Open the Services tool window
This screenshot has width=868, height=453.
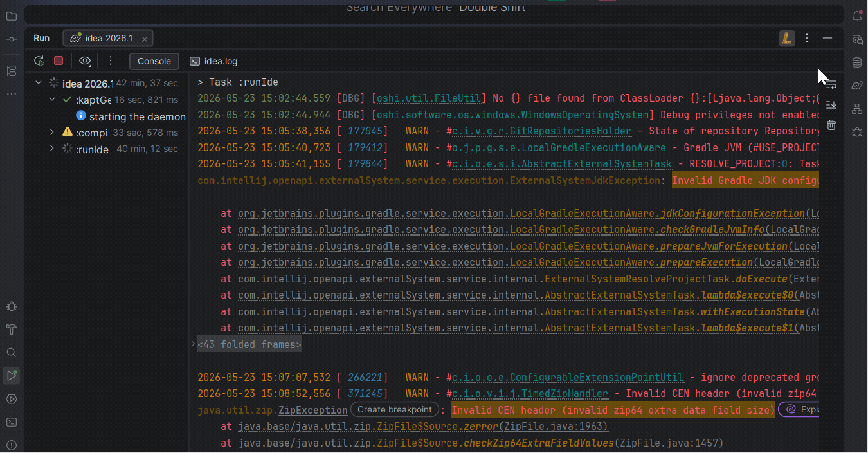(x=11, y=399)
